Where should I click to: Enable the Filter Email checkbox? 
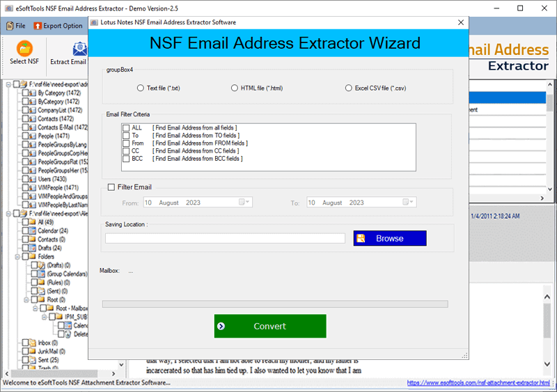(x=111, y=187)
